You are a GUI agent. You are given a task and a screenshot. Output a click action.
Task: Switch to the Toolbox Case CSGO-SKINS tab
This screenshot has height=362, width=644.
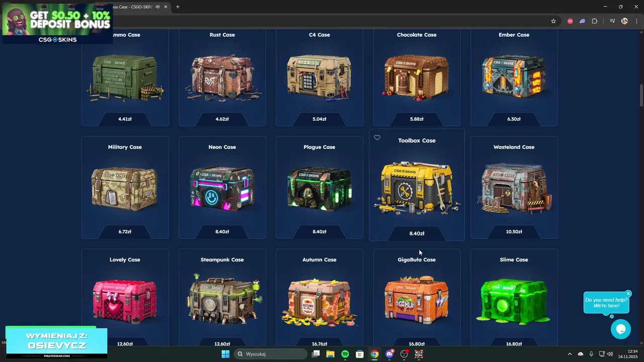[132, 7]
